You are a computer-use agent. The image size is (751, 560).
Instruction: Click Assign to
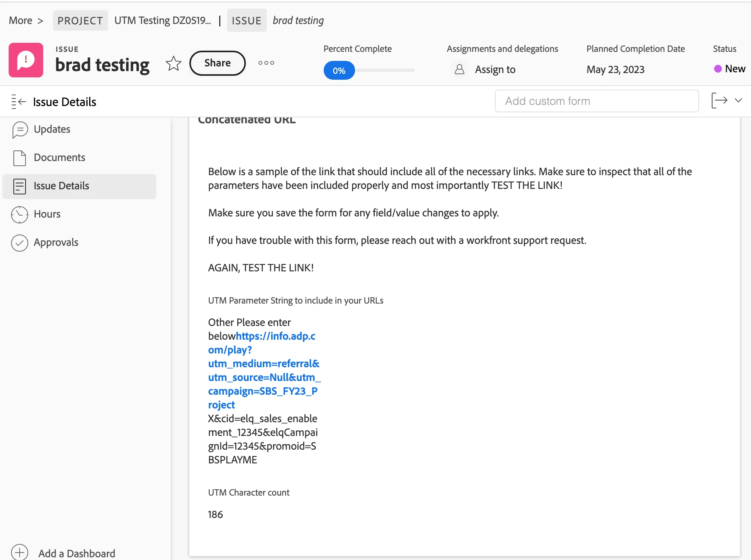[x=495, y=70]
